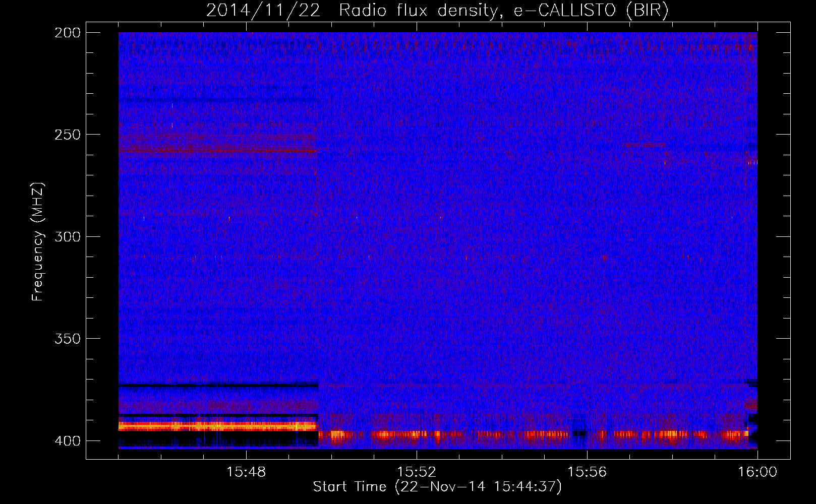Click the 200 frequency tick label
The width and height of the screenshot is (816, 504).
(67, 32)
